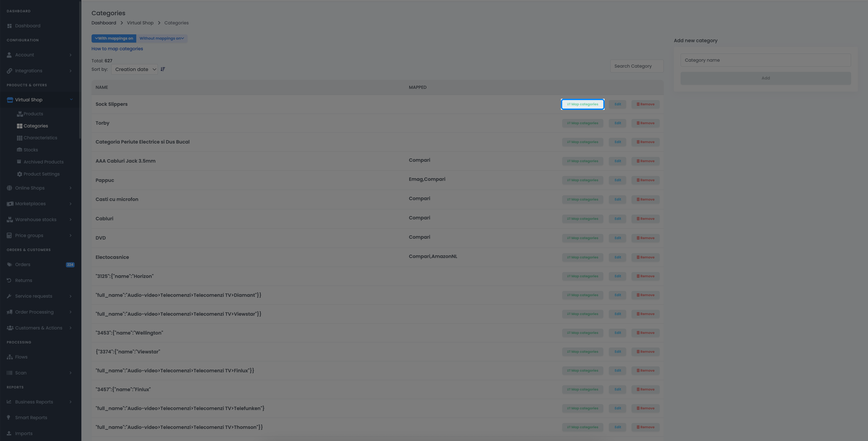
Task: Click Map categories for Sock Slippers
Action: point(583,105)
